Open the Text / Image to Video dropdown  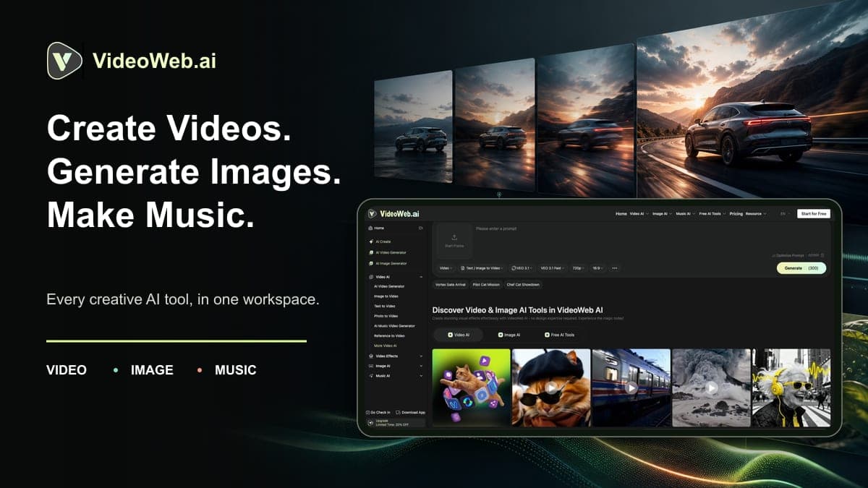pos(482,267)
